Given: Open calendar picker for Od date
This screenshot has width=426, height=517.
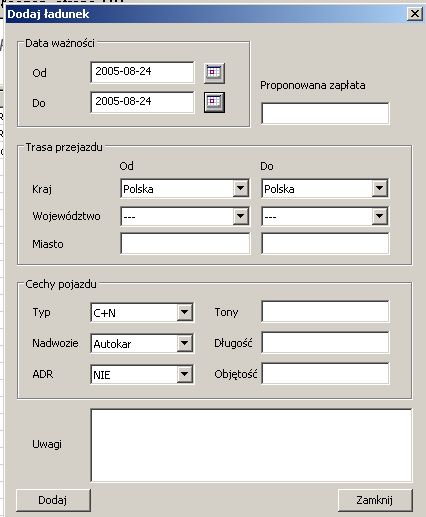Looking at the screenshot, I should [x=214, y=73].
